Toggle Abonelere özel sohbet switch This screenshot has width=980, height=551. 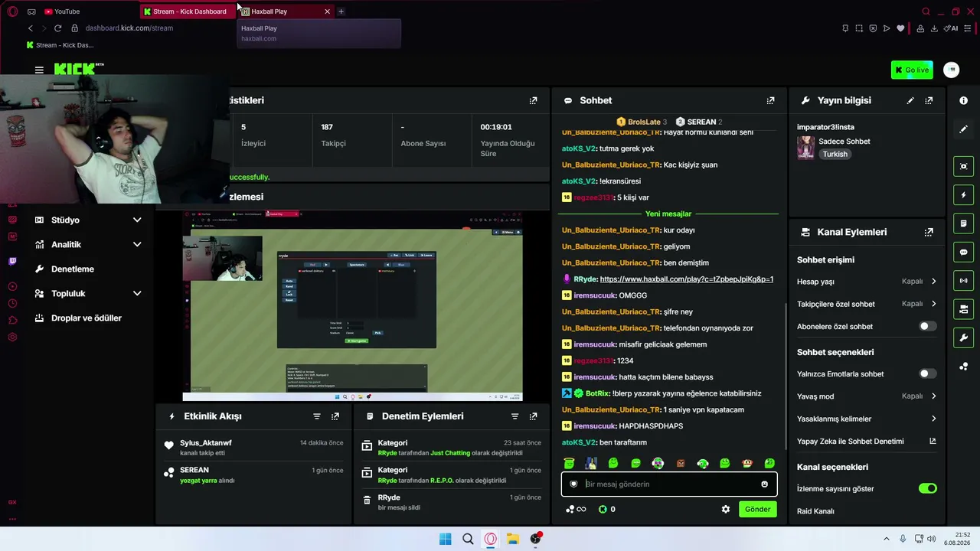927,327
